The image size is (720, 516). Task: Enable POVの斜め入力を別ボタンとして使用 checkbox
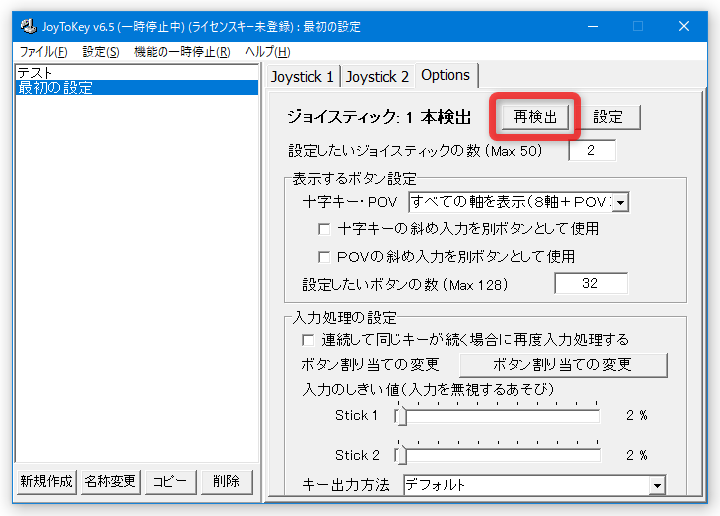point(324,257)
